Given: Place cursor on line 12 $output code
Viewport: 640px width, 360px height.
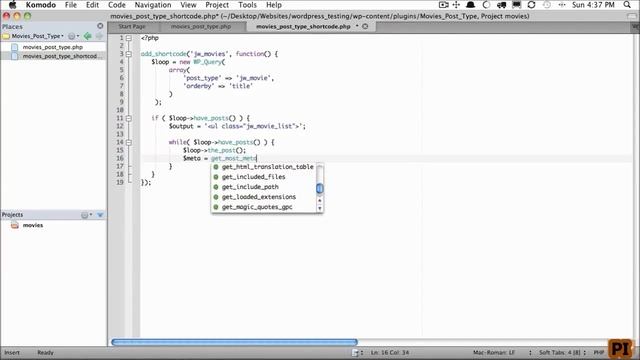Looking at the screenshot, I should tap(237, 127).
